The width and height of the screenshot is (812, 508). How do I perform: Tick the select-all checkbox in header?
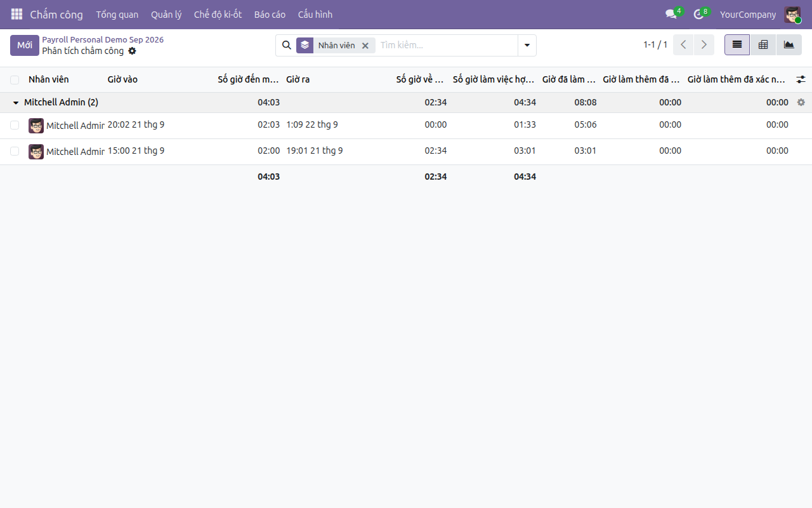pyautogui.click(x=15, y=80)
